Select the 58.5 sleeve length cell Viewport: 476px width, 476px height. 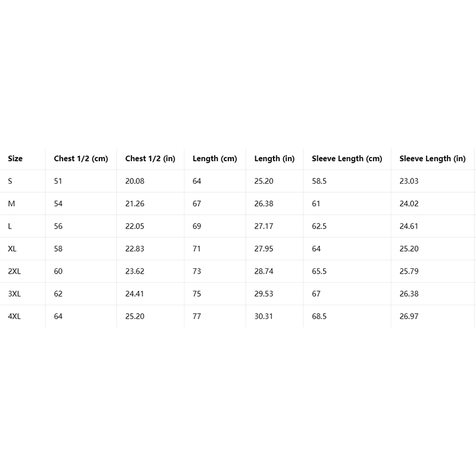click(320, 181)
